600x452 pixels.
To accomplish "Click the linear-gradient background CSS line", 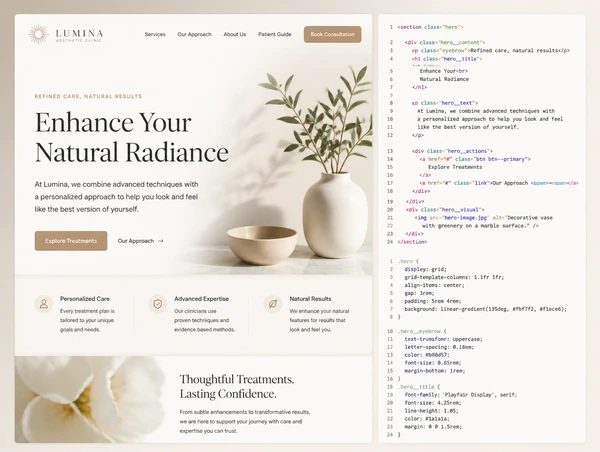I will pos(485,309).
